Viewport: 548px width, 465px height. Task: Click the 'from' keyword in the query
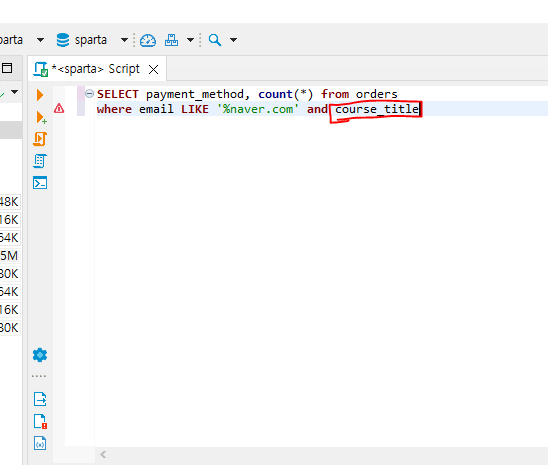click(335, 94)
